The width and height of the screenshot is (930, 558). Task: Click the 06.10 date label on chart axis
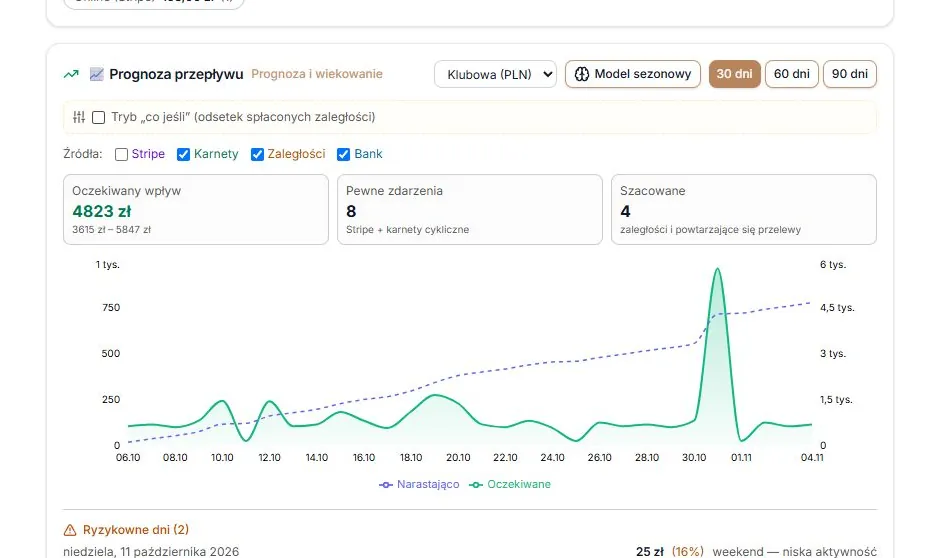(x=128, y=458)
